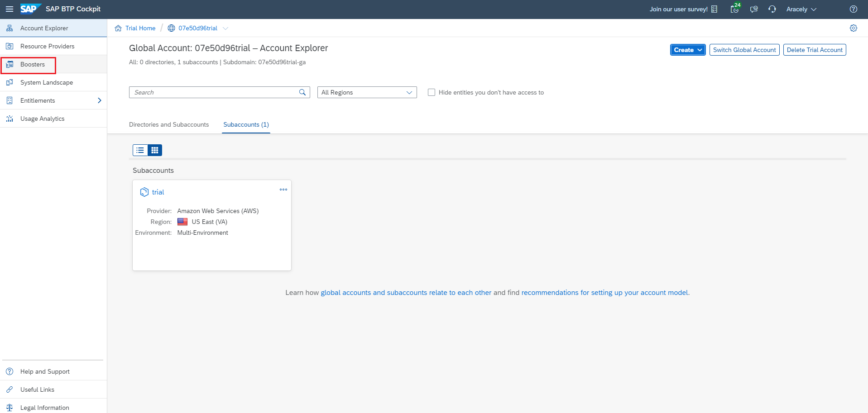Expand the Create button dropdown
Viewport: 868px width, 413px height.
coord(687,50)
